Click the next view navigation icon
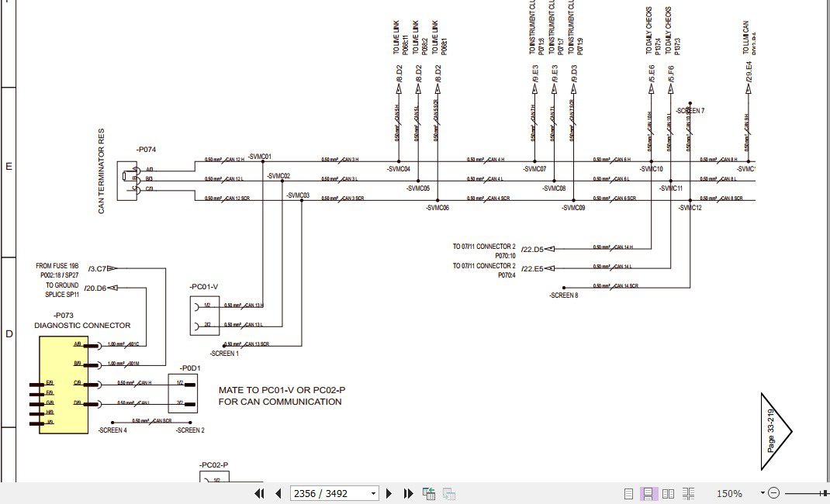The width and height of the screenshot is (830, 504). [x=449, y=493]
